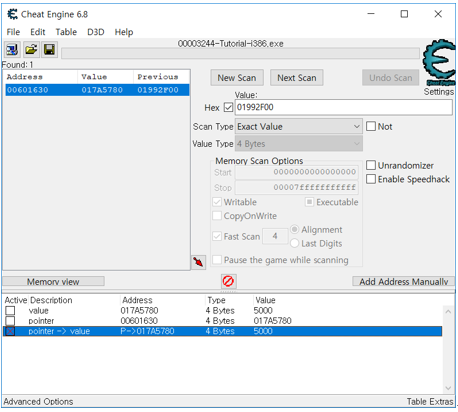Click the Start address field
This screenshot has width=458, height=412.
[297, 172]
